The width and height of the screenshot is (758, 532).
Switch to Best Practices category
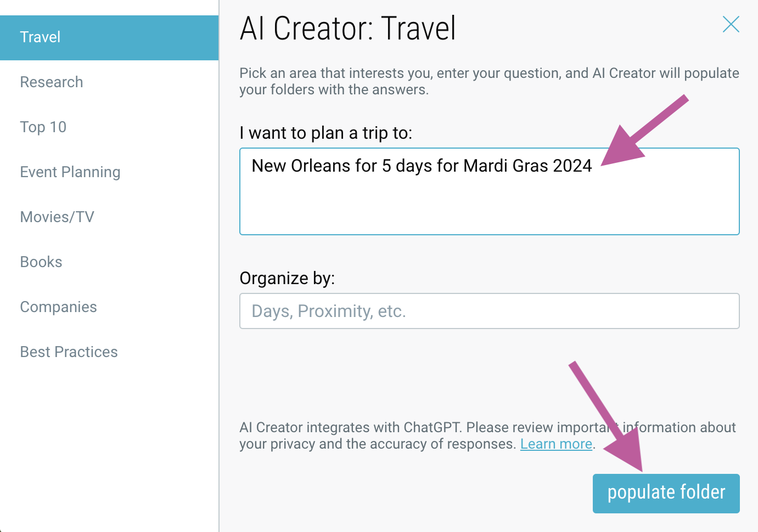(69, 352)
